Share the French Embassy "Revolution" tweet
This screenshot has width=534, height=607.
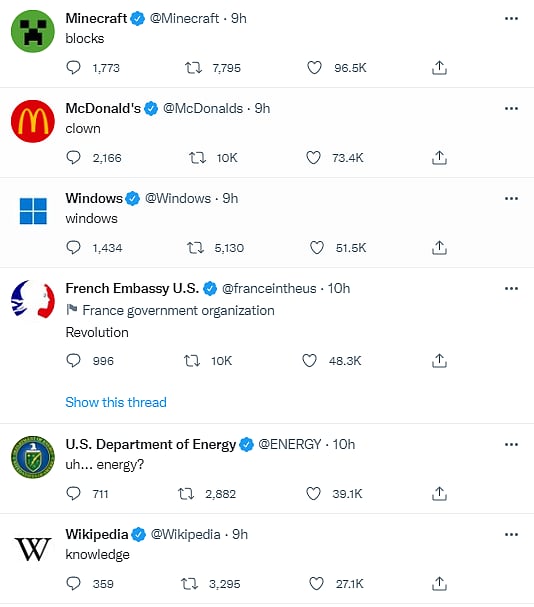coord(439,361)
